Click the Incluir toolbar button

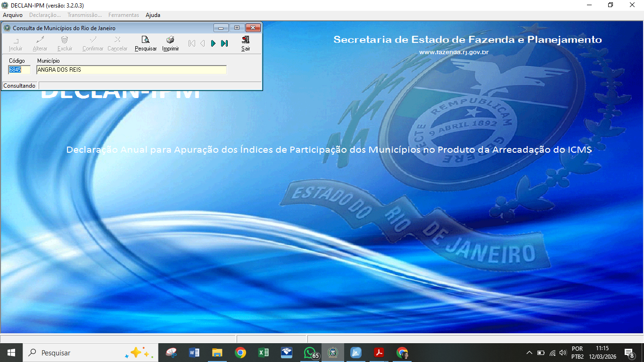16,43
